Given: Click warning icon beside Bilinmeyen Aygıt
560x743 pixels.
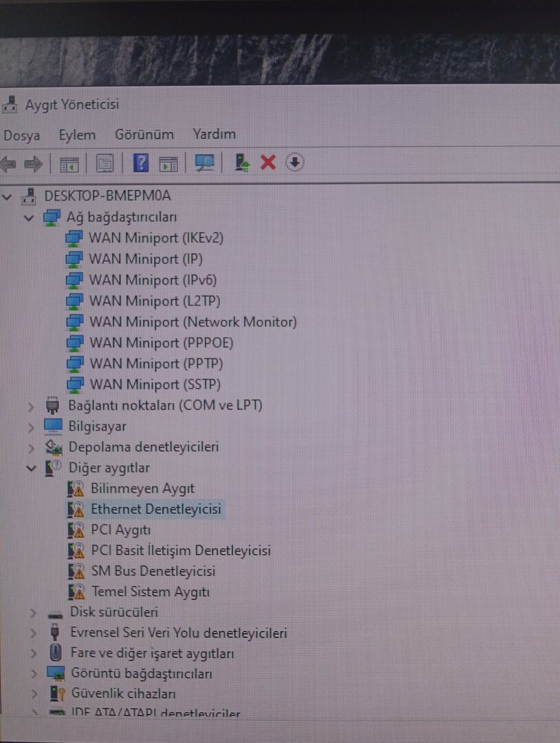Looking at the screenshot, I should pyautogui.click(x=76, y=489).
